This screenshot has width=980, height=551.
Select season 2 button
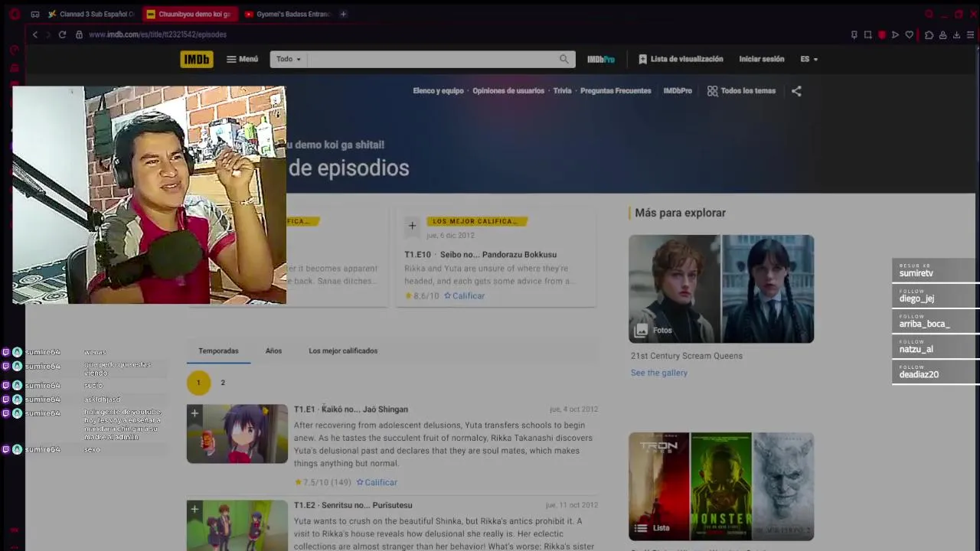[x=223, y=383]
